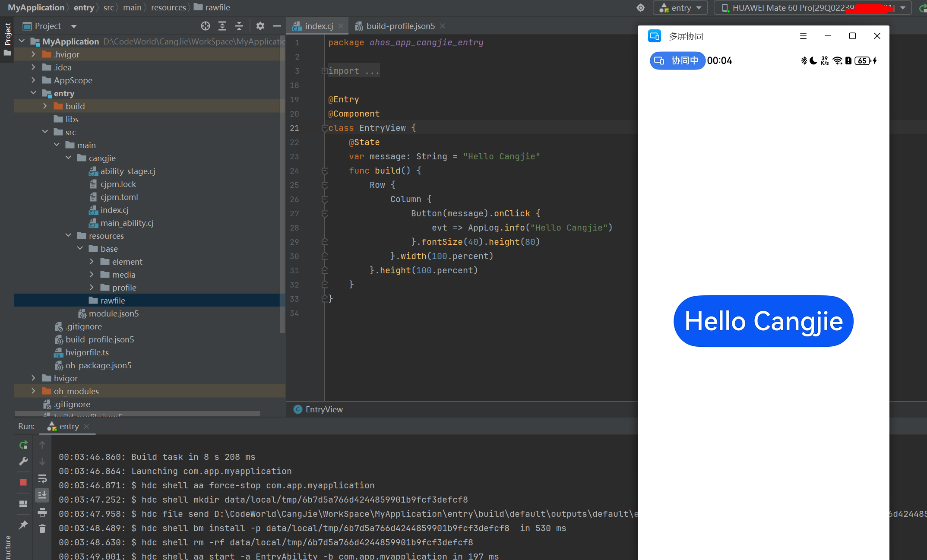Toggle Scroll to End in Run console

click(42, 495)
